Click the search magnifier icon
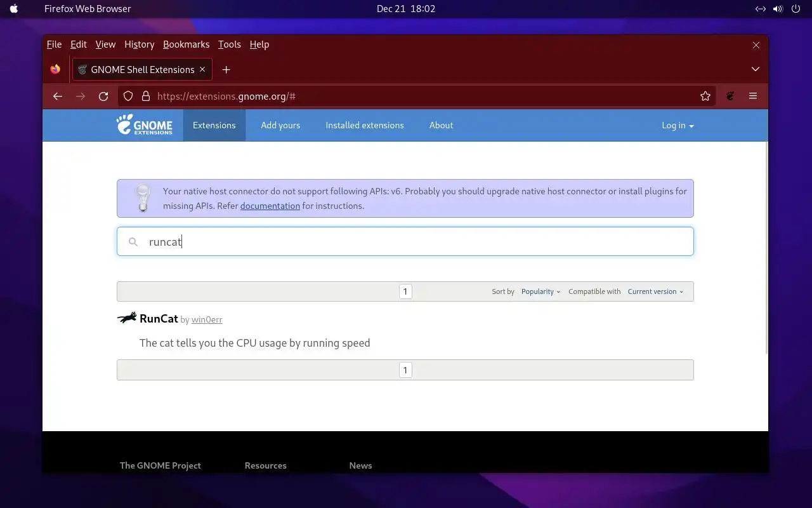 [x=133, y=242]
